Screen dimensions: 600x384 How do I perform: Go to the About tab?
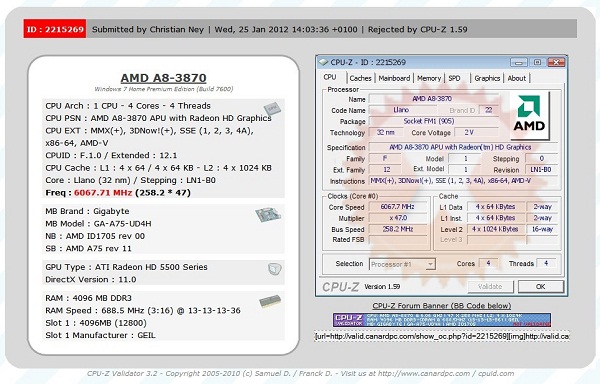(517, 78)
